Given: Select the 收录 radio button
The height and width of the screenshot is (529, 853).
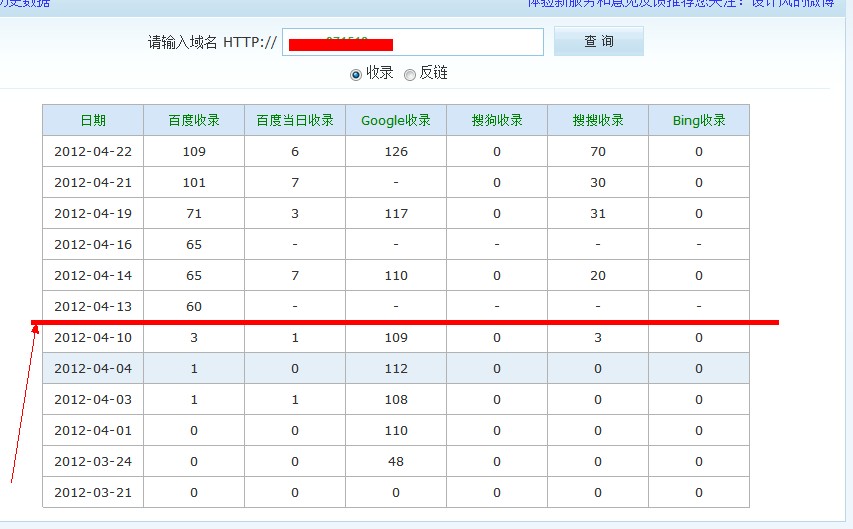Looking at the screenshot, I should coord(356,75).
